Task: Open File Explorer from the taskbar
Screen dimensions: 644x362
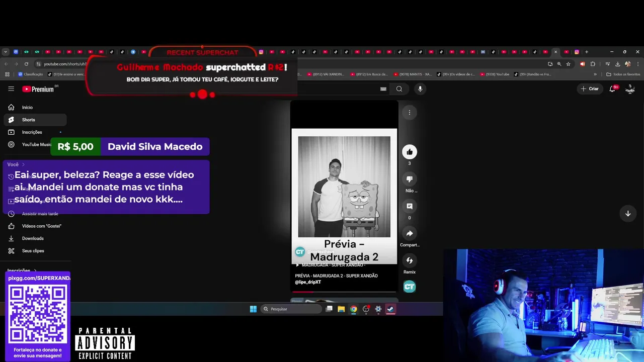Action: pyautogui.click(x=341, y=309)
